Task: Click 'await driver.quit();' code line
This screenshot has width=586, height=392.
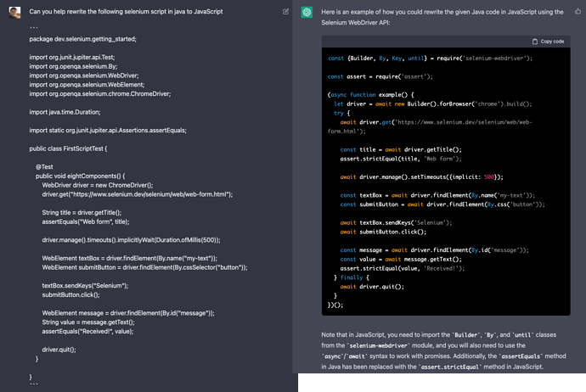Action: 372,287
